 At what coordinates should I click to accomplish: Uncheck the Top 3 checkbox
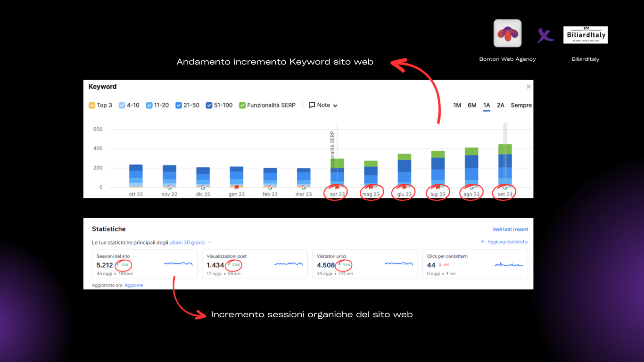pos(92,105)
